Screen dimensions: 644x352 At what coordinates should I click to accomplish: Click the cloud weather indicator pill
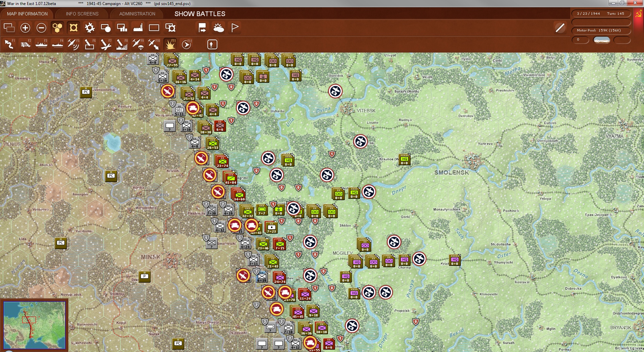click(602, 40)
